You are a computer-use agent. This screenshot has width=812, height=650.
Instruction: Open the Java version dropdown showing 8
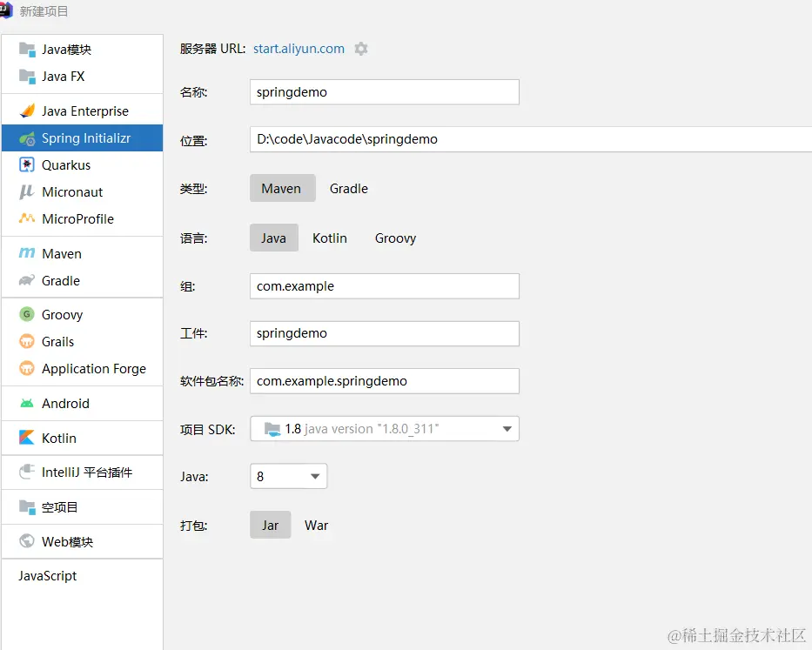[x=288, y=476]
